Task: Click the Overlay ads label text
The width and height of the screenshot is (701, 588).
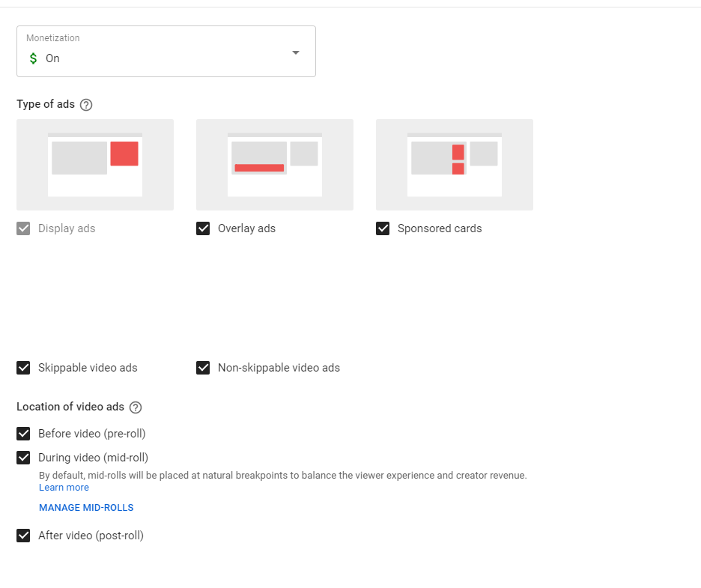Action: tap(247, 228)
